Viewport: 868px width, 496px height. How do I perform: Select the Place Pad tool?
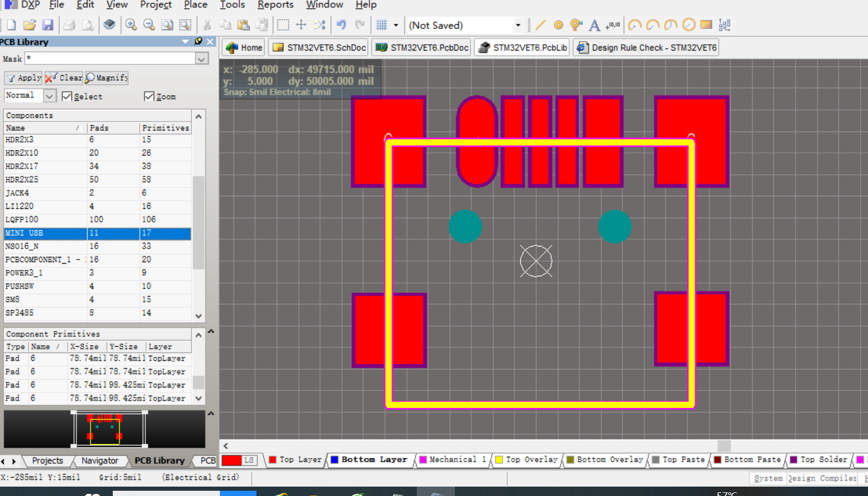coord(558,25)
